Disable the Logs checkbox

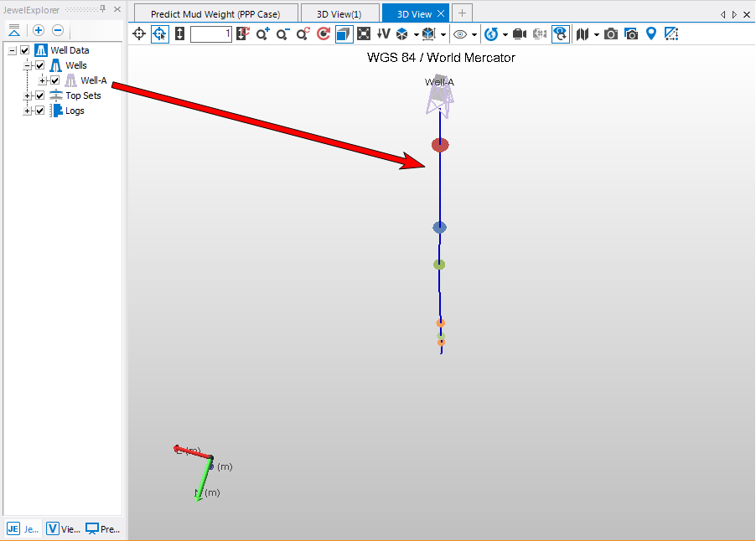coord(39,111)
